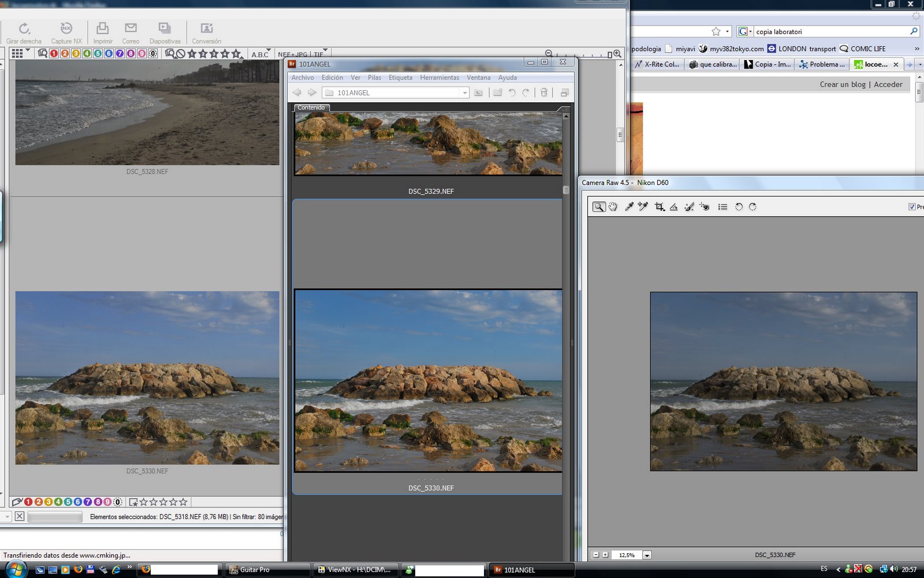
Task: Toggle red label 1 filter in ViewNX top bar
Action: tap(54, 54)
